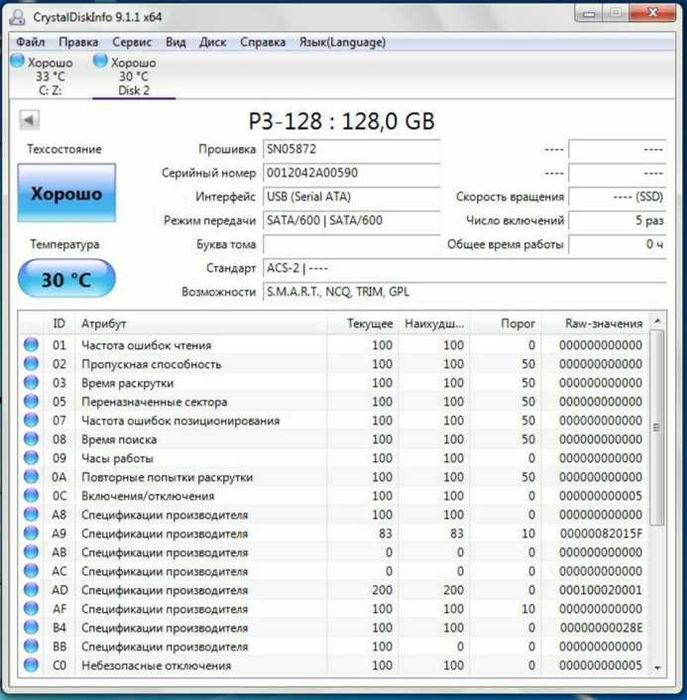Image resolution: width=687 pixels, height=700 pixels.
Task: Click the serial number field 0012042A00590
Action: (x=351, y=173)
